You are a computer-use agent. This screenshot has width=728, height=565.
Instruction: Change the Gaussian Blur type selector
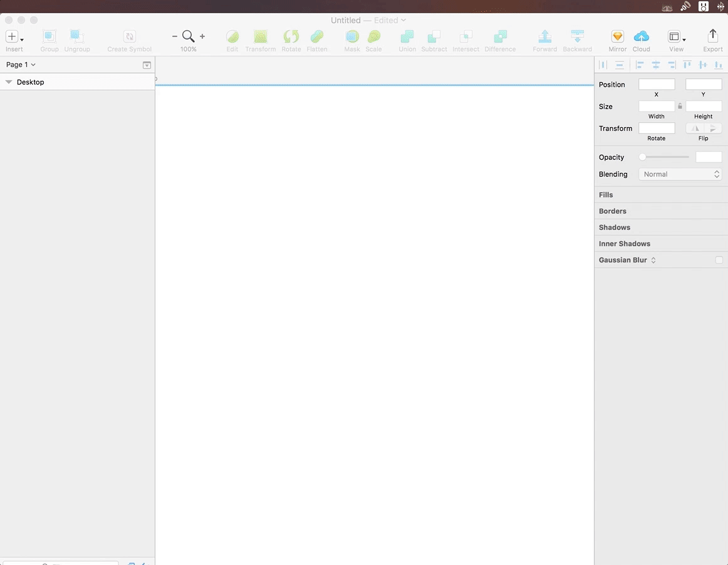tap(653, 260)
